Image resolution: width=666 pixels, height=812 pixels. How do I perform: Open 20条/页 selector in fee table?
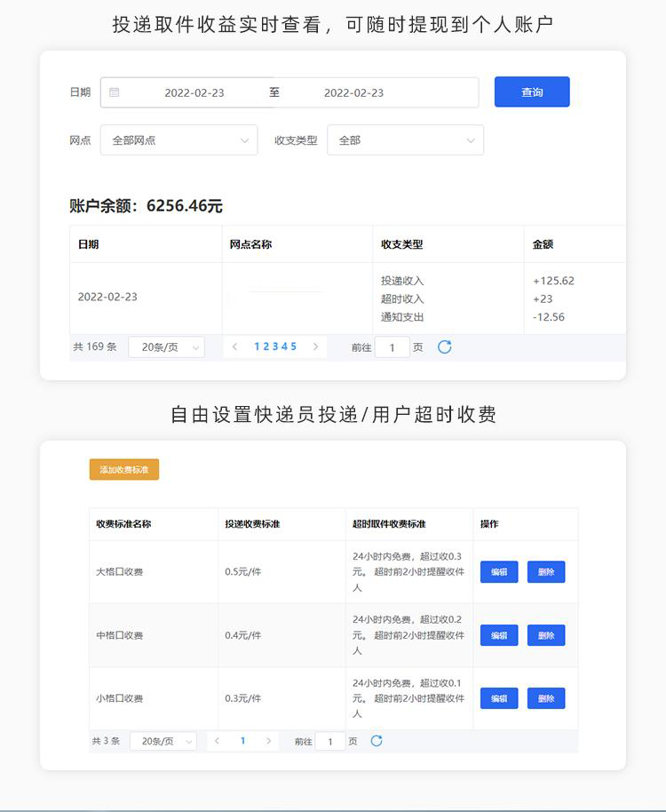[x=163, y=741]
